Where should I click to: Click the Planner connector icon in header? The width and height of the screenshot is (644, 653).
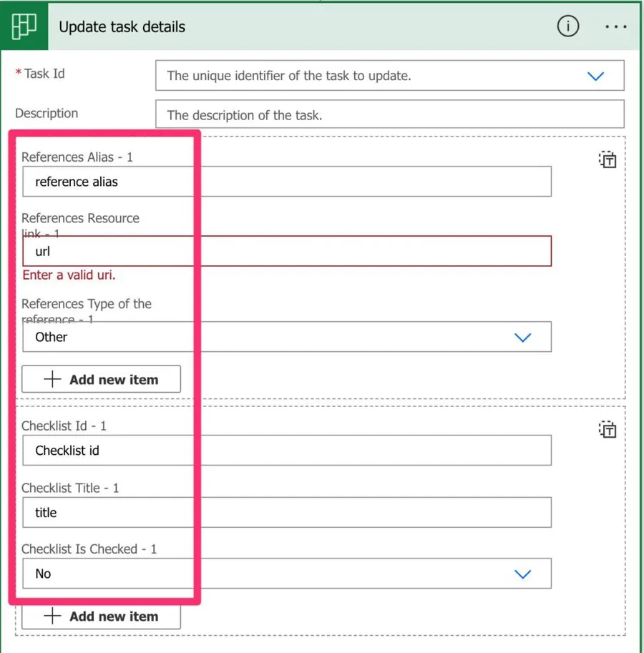24,27
